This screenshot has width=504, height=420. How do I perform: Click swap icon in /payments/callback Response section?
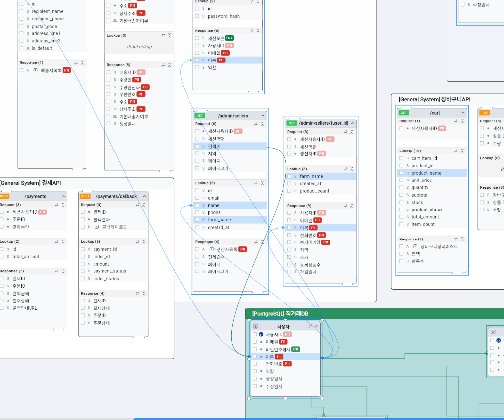tap(137, 293)
